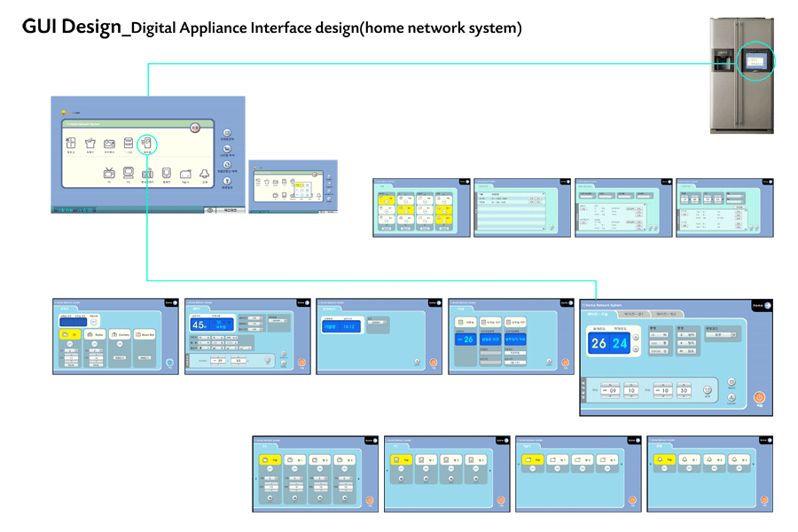The height and width of the screenshot is (532, 798).
Task: Decrease the 09 hour stepper value
Action: [x=610, y=396]
